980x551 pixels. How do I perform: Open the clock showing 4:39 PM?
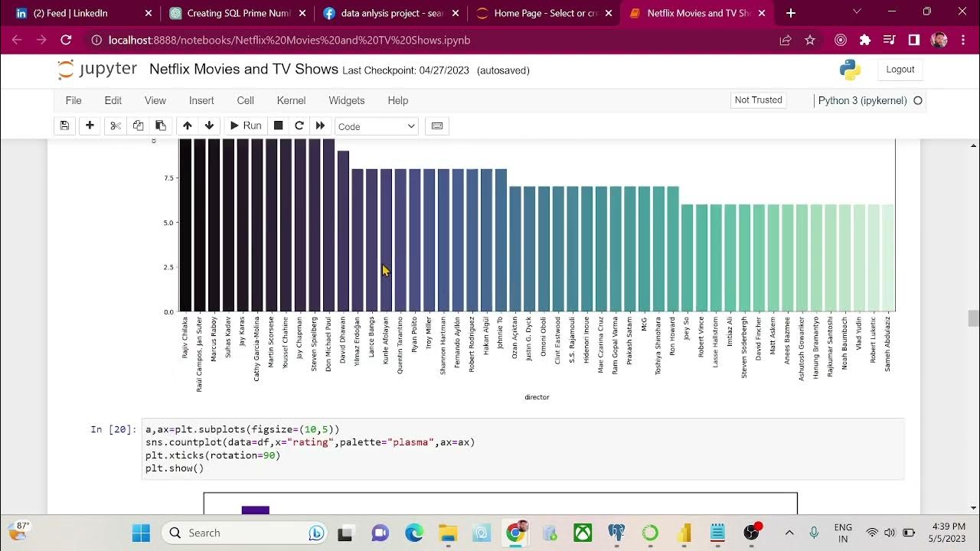pyautogui.click(x=949, y=533)
